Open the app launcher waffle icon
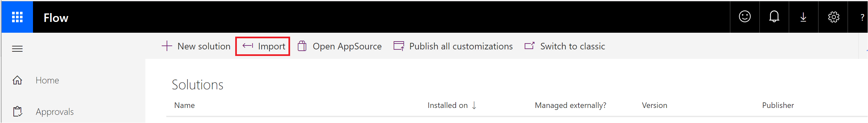This screenshot has height=123, width=868. pos(17,17)
